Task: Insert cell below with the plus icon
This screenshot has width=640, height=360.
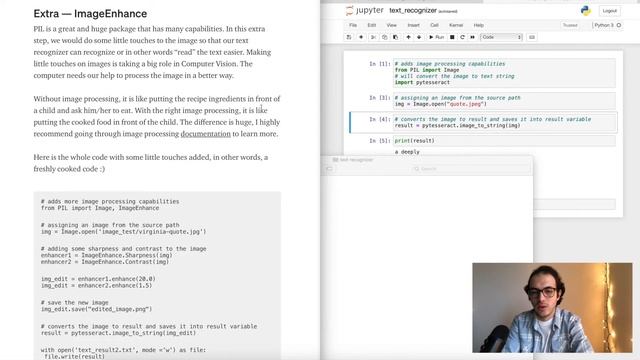Action: pyautogui.click(x=361, y=37)
